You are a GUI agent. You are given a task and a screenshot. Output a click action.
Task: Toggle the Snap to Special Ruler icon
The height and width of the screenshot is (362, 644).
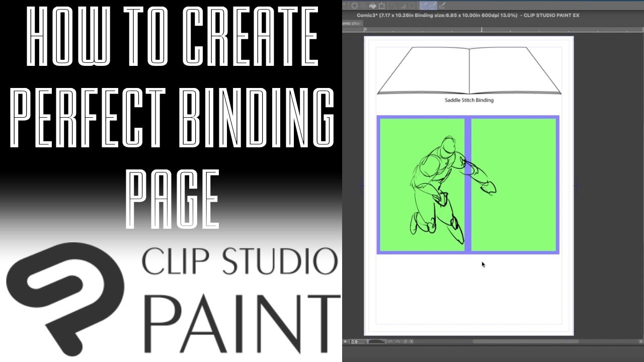433,6
